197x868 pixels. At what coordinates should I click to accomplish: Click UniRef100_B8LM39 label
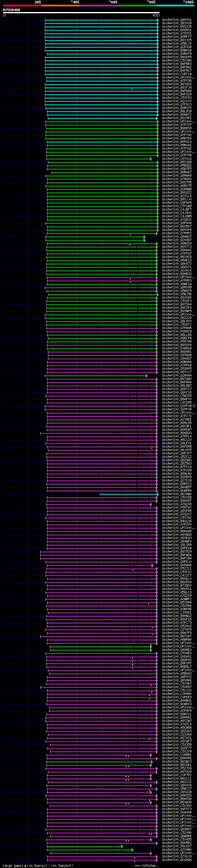pos(176,111)
